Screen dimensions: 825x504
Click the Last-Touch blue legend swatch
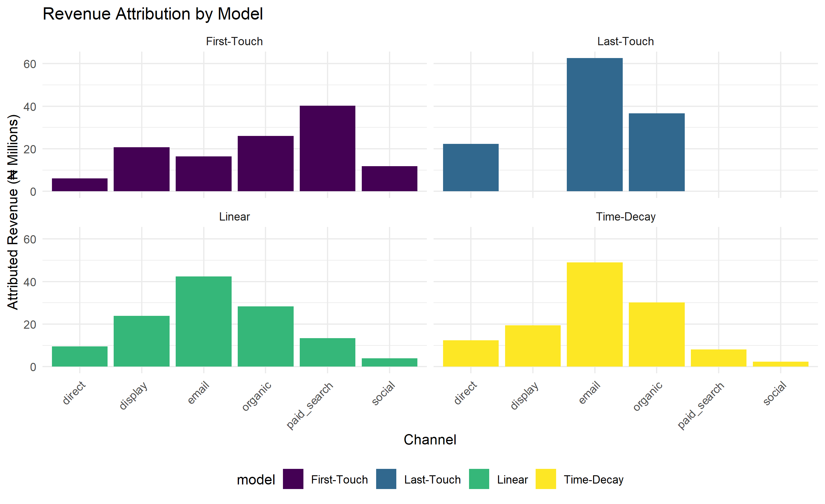[386, 479]
